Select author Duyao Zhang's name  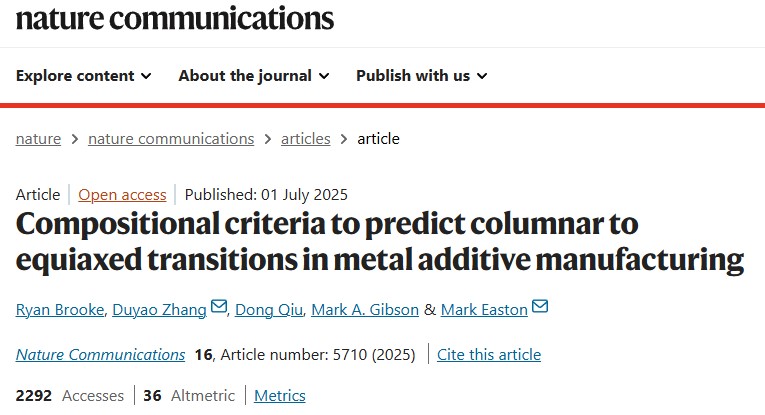point(162,309)
